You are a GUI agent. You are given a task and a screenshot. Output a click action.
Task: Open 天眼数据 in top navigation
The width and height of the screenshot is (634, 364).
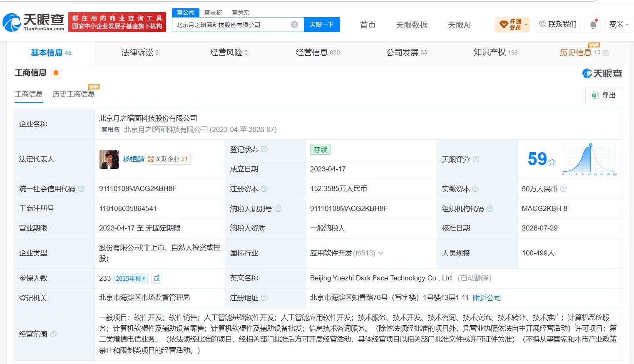point(412,25)
